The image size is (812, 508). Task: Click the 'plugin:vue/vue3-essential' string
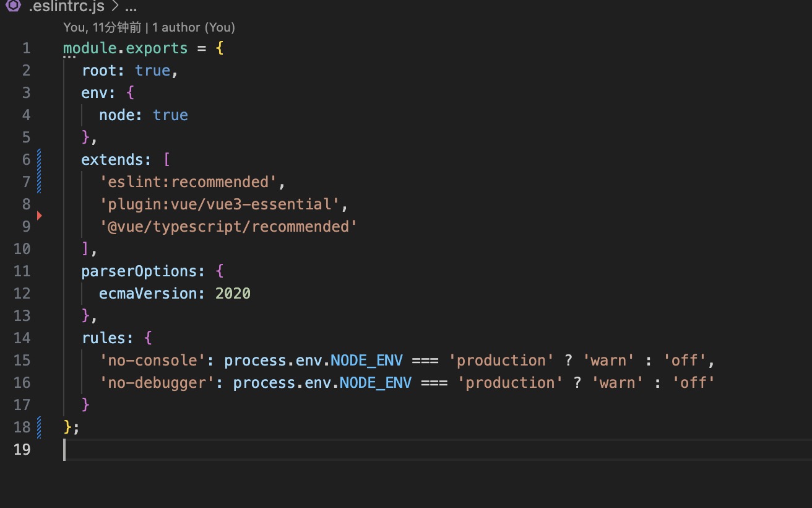click(219, 204)
